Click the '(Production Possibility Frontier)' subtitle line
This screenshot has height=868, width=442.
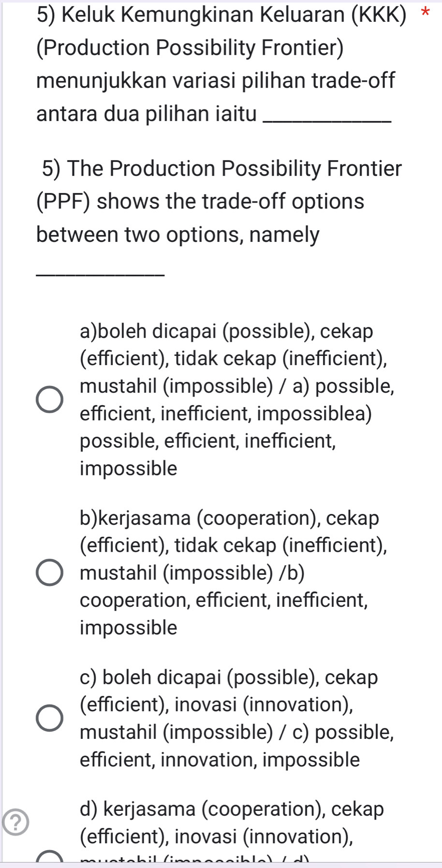[x=190, y=48]
